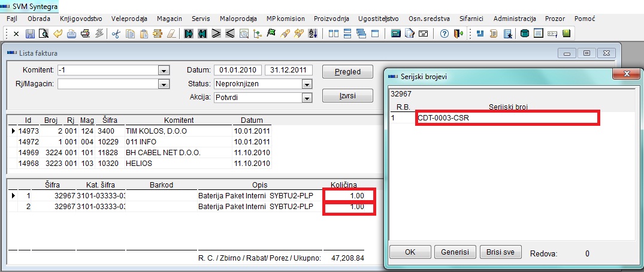
Task: Click the serial number field CDT-0003-CSR
Action: [x=507, y=118]
